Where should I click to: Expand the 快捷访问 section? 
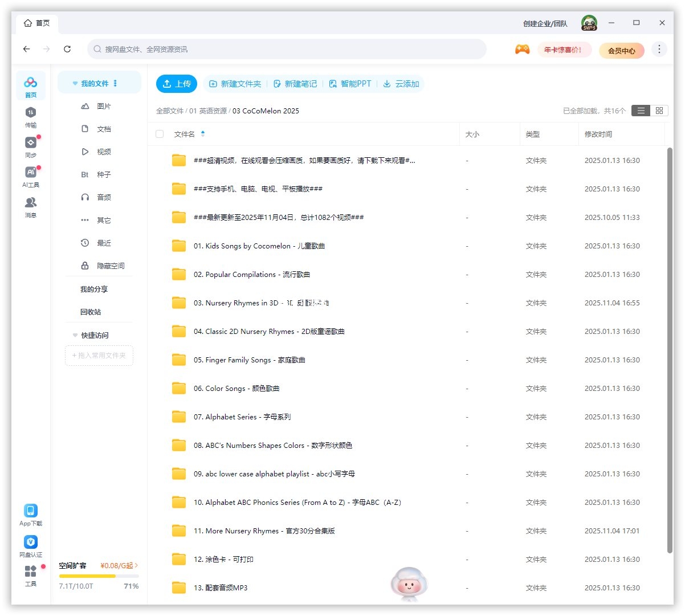click(75, 335)
